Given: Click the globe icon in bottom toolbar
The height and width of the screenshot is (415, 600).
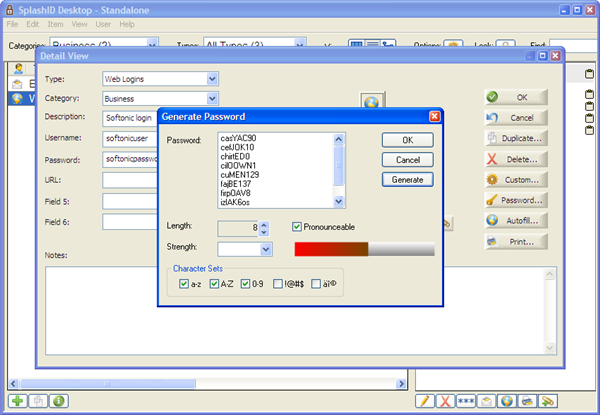Looking at the screenshot, I should (x=506, y=401).
